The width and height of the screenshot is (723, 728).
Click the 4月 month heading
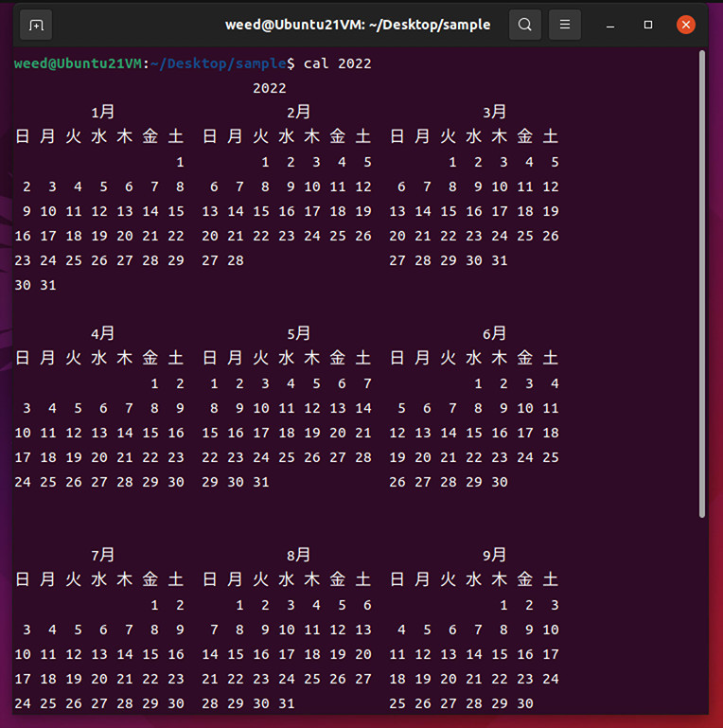click(x=102, y=333)
